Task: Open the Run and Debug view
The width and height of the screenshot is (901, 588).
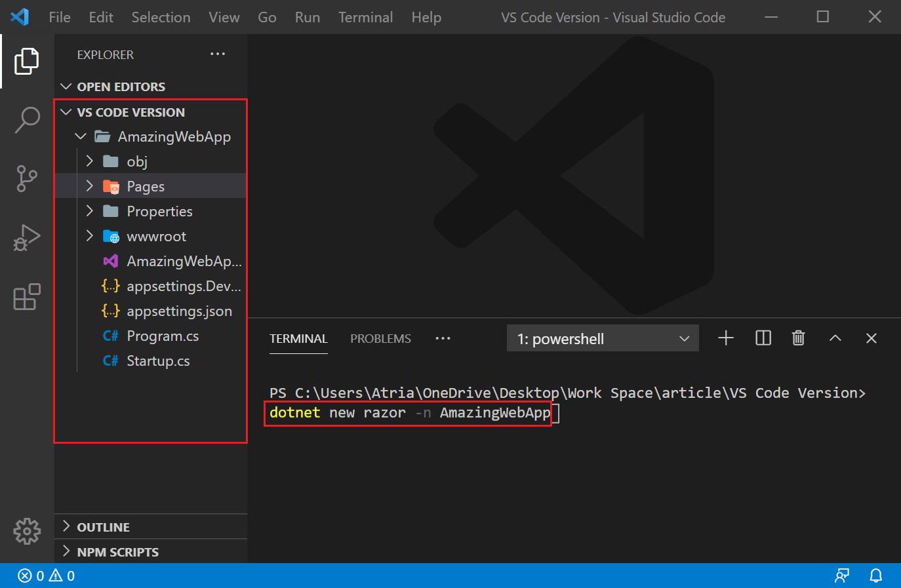Action: [27, 237]
